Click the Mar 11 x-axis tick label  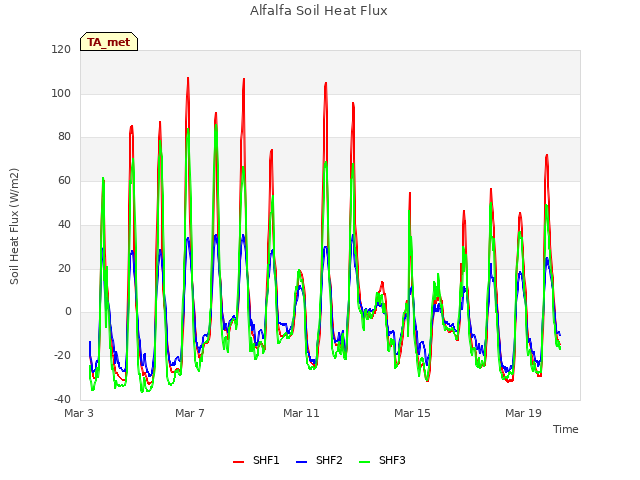point(301,413)
